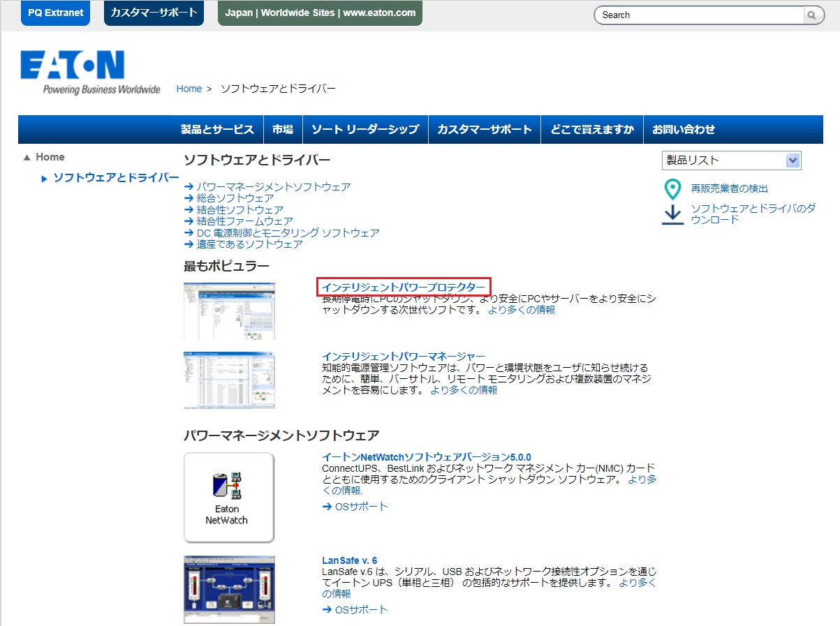
Task: Open the カスタマーサポート navigation menu
Action: pyautogui.click(x=485, y=129)
